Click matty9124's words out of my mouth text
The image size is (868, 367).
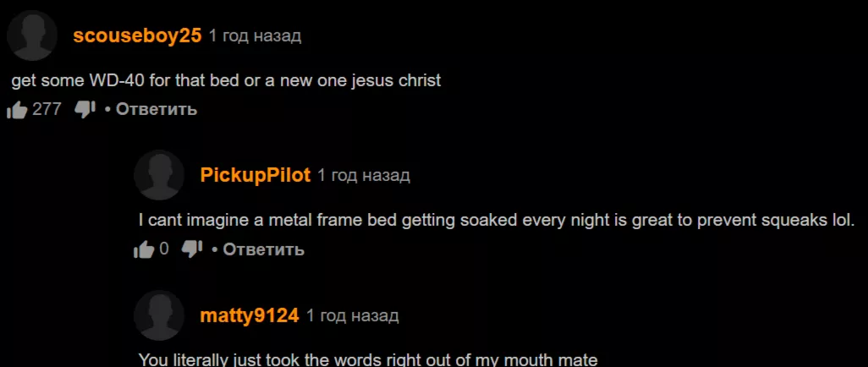click(368, 359)
